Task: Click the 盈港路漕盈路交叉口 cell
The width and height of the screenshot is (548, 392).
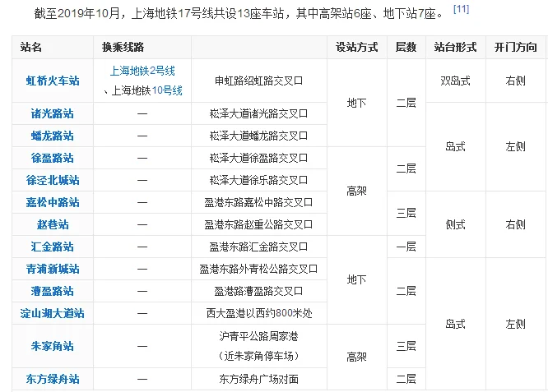Action: coord(259,291)
